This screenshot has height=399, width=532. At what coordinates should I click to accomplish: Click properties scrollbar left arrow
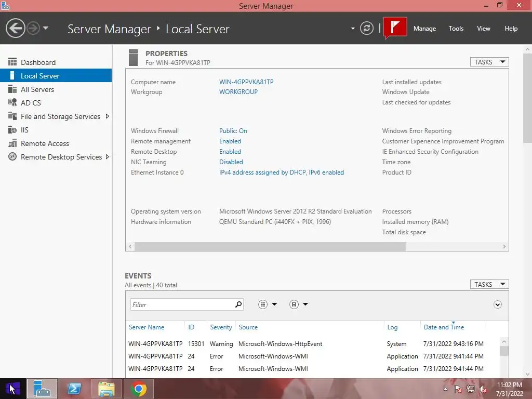click(x=130, y=247)
